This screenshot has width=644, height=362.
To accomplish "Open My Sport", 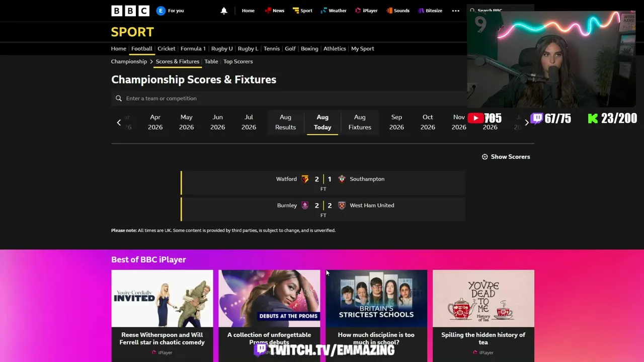I will pos(363,49).
